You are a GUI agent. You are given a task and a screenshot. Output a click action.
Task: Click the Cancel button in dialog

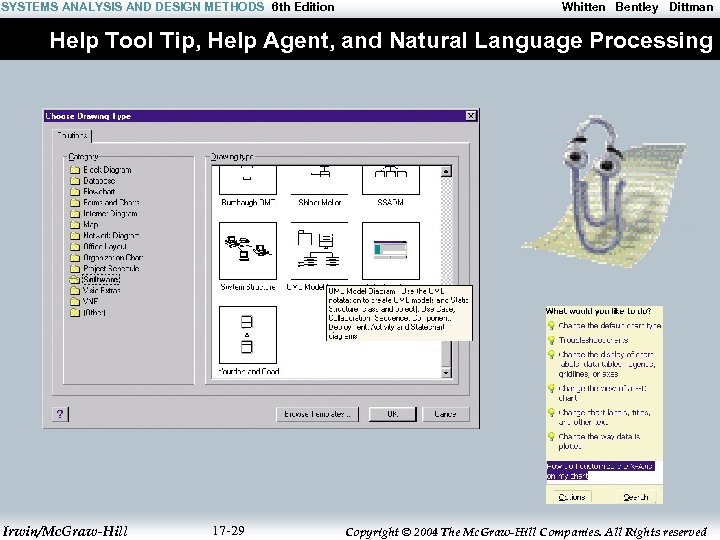coord(445,414)
